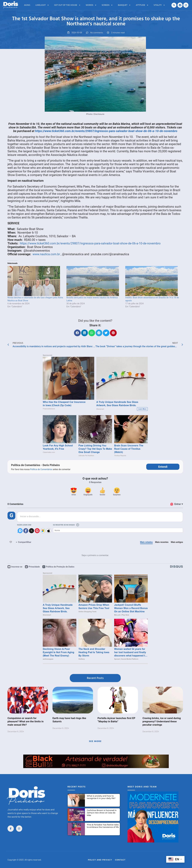This screenshot has height=868, width=192.
Task: React with the Gostei thumbs-up
Action: click(x=102, y=491)
